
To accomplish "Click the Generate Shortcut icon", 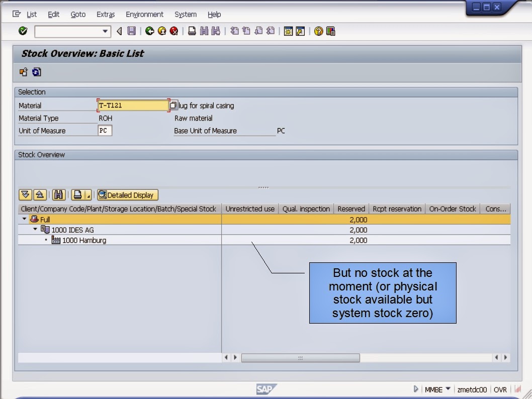I will (x=300, y=31).
